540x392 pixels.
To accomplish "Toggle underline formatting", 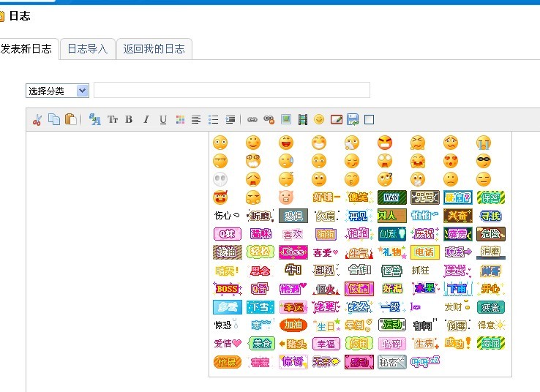I will (x=163, y=119).
